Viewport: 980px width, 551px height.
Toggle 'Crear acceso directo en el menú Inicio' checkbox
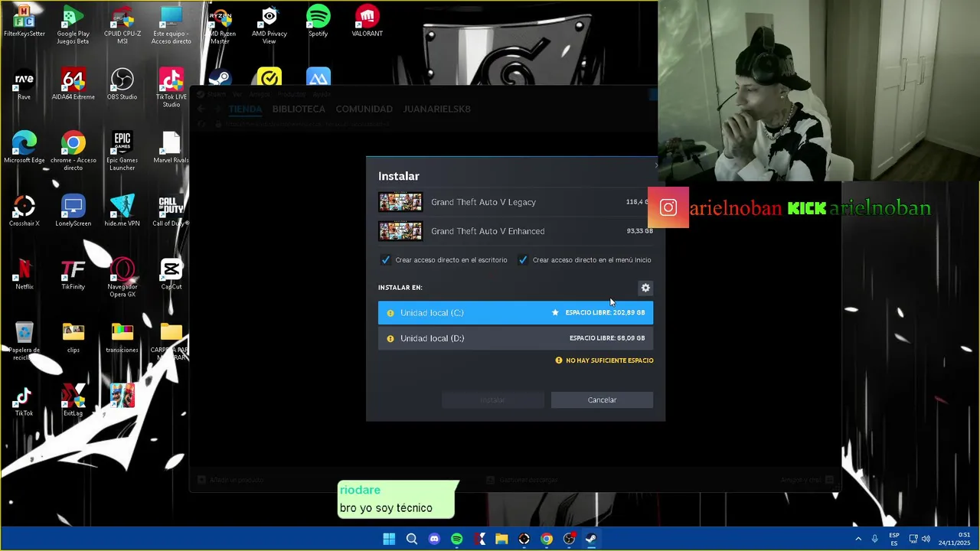coord(523,260)
